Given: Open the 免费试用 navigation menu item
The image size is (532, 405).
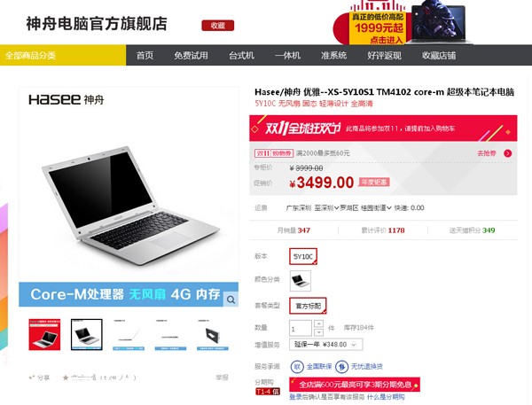Looking at the screenshot, I should [x=191, y=55].
